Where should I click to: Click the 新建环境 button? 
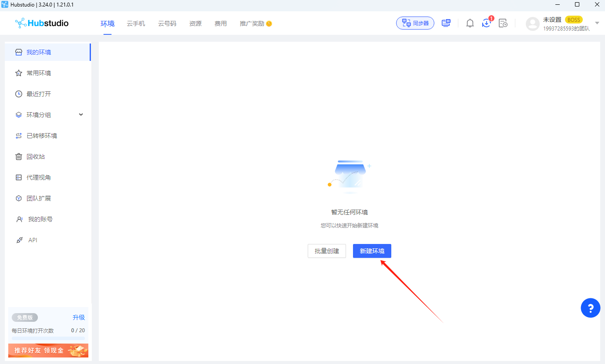(x=372, y=251)
